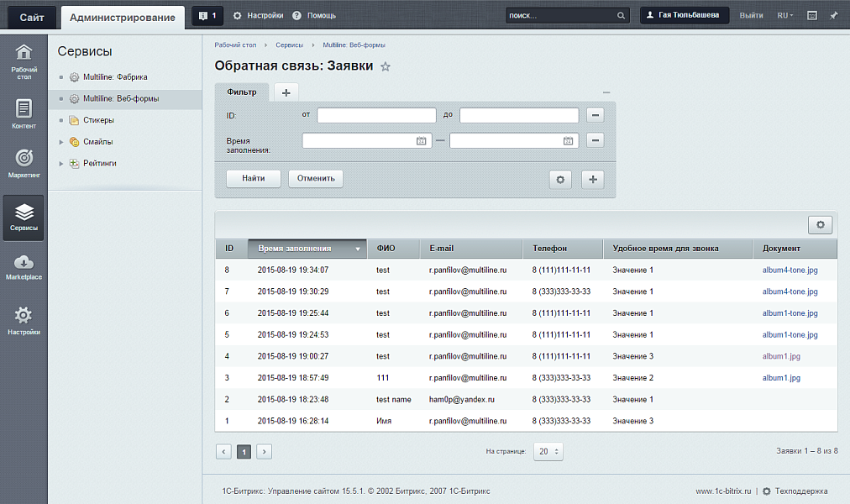This screenshot has width=850, height=504.
Task: Switch to the Сайт tab
Action: [33, 17]
